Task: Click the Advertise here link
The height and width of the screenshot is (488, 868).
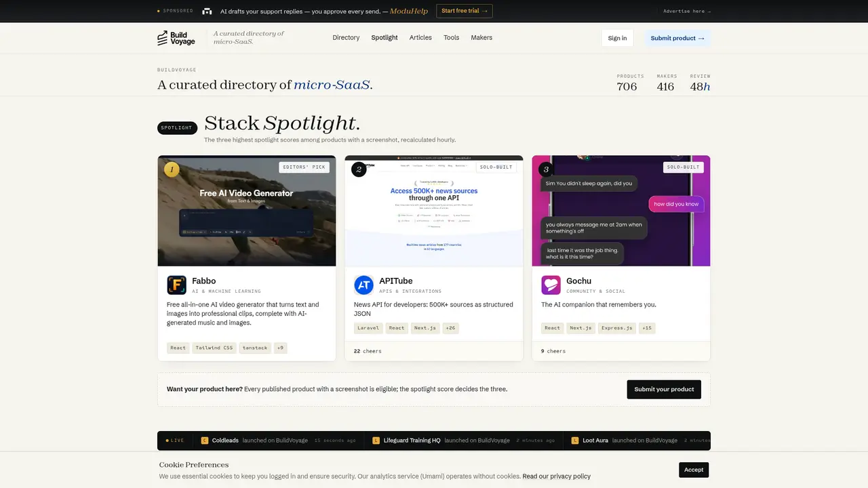Action: point(687,11)
